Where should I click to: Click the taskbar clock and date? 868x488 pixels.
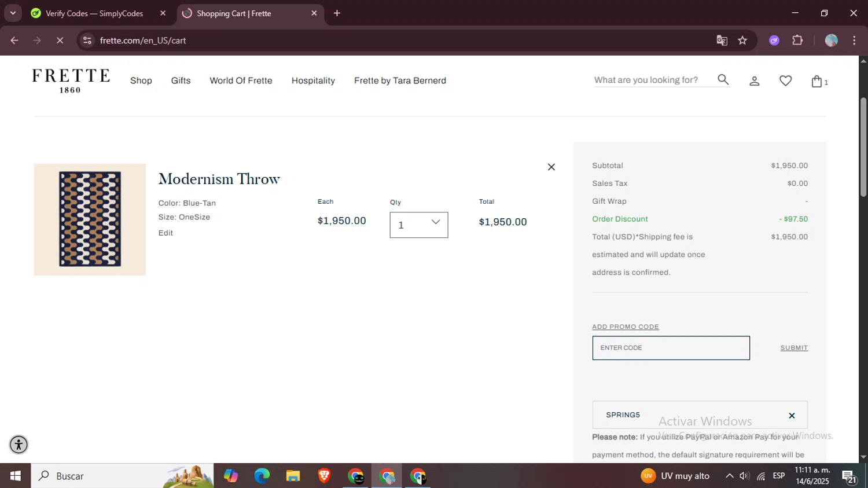(x=812, y=476)
